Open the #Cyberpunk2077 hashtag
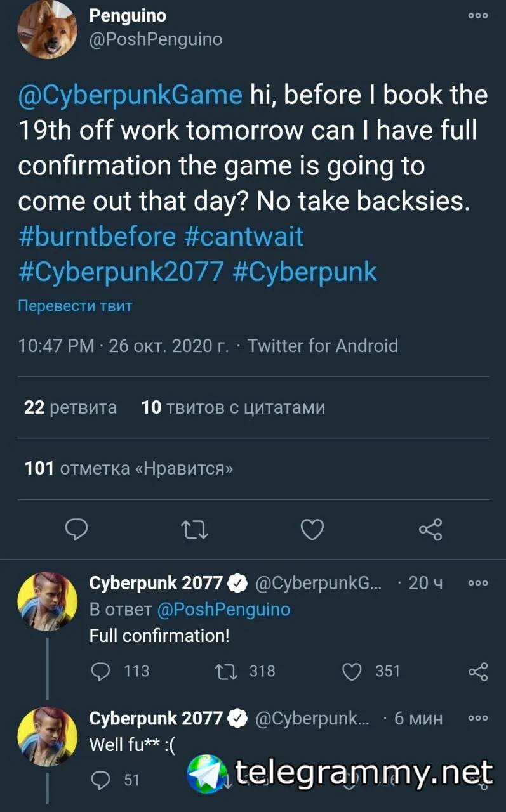Image resolution: width=506 pixels, height=812 pixels. click(x=121, y=272)
